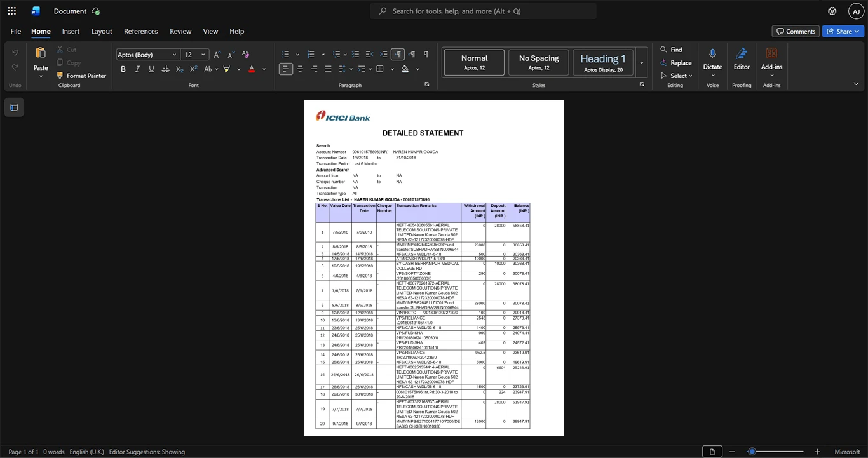This screenshot has height=458, width=868.
Task: Center align text
Action: point(300,69)
